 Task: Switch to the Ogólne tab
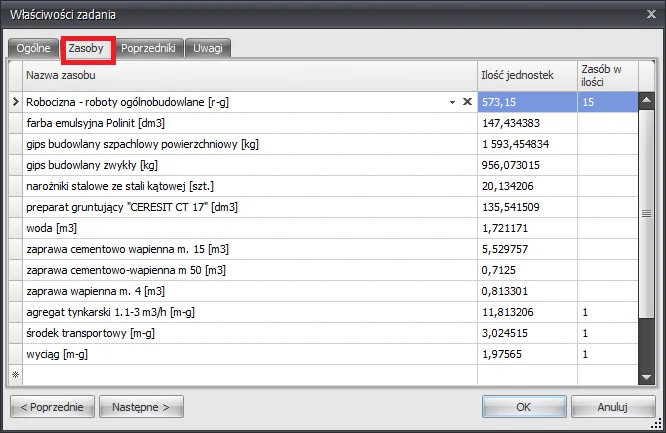click(x=33, y=48)
